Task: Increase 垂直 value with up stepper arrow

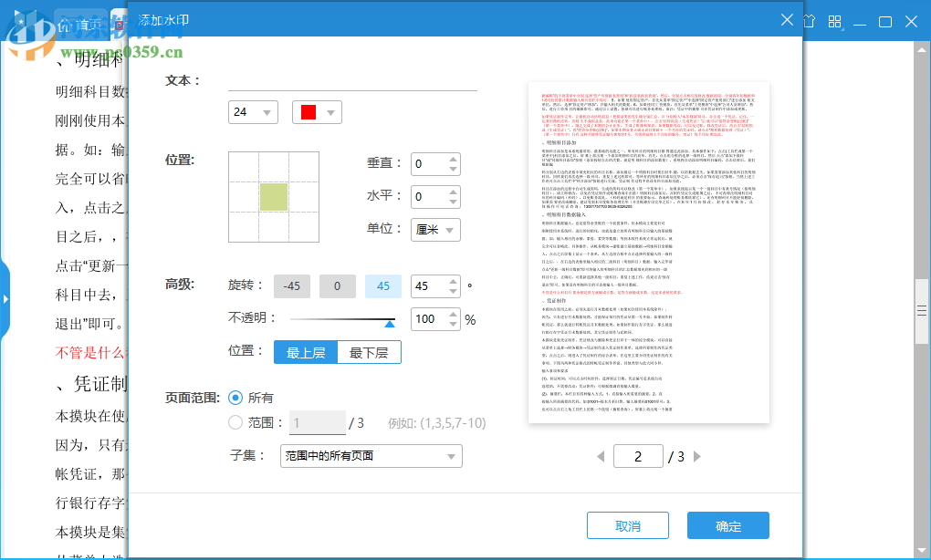Action: tap(452, 160)
